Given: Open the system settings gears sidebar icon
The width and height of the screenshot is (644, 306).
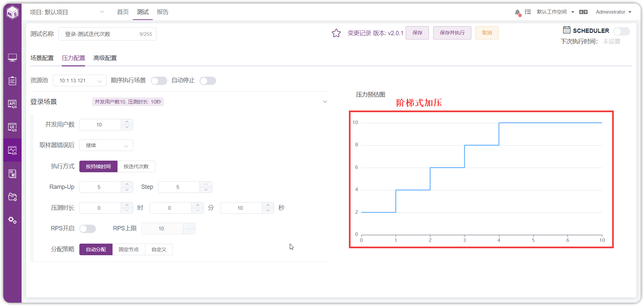Looking at the screenshot, I should click(x=12, y=220).
